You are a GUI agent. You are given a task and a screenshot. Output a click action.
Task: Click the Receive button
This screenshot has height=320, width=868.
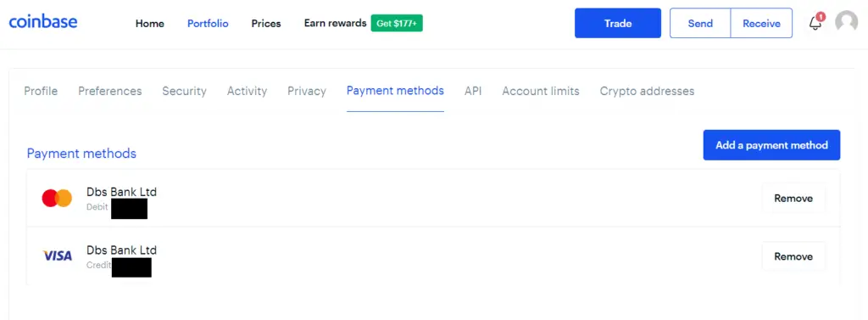[x=762, y=23]
